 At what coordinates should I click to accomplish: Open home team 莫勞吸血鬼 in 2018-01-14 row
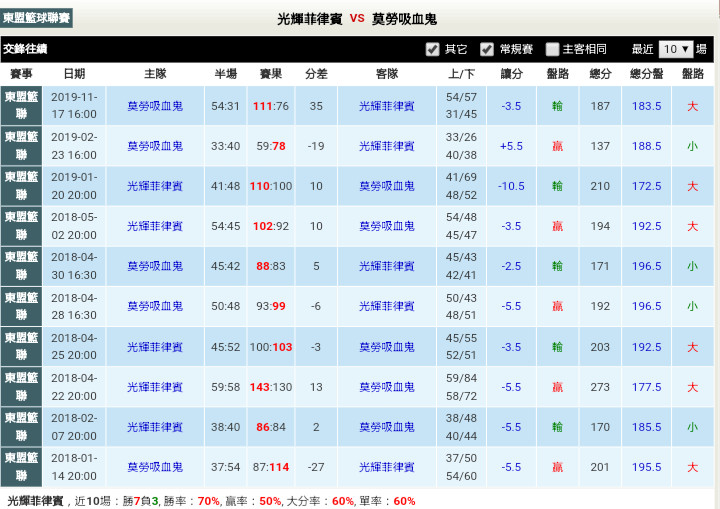coord(155,467)
